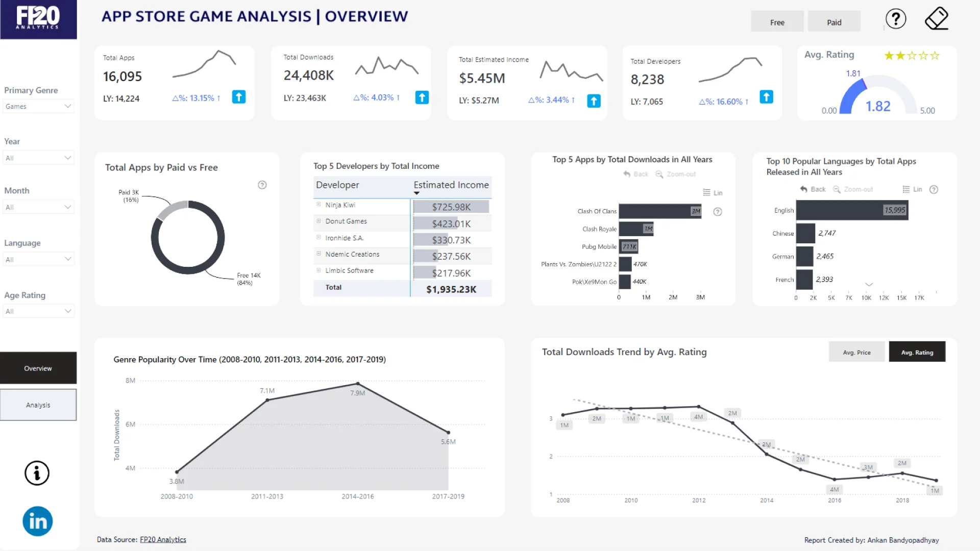Sort by Estimated Income column header
This screenshot has height=551, width=980.
coord(451,185)
